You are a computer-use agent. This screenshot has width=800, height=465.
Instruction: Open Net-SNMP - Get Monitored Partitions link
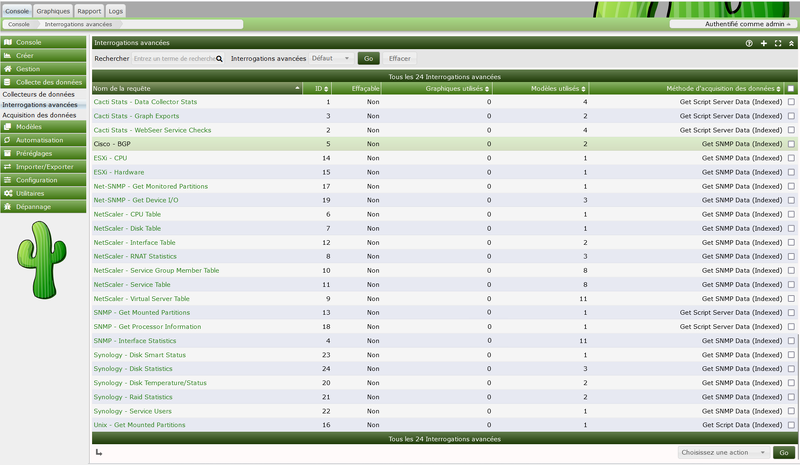(x=151, y=186)
